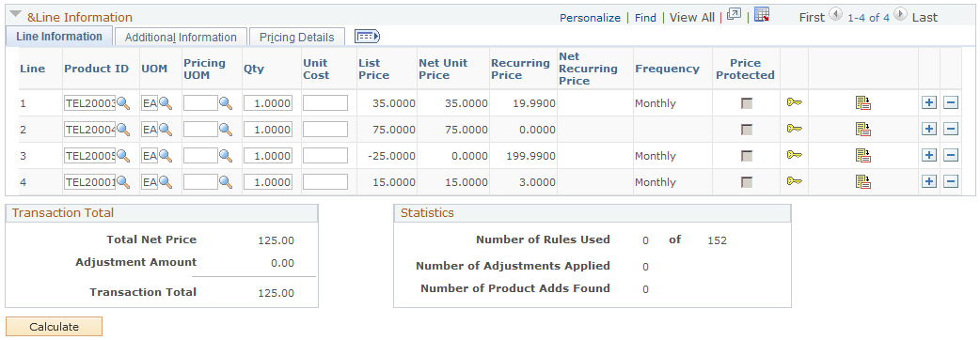Toggle Price Protected checkbox on line 4
Image resolution: width=980 pixels, height=340 pixels.
pos(746,182)
